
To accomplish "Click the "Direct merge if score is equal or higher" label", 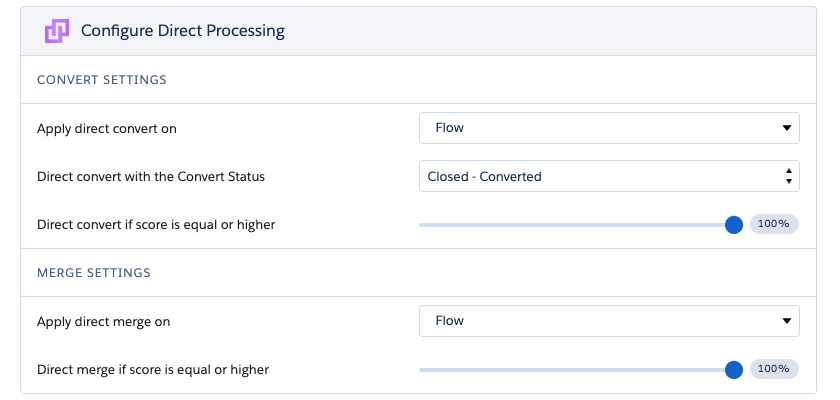I will [x=153, y=369].
